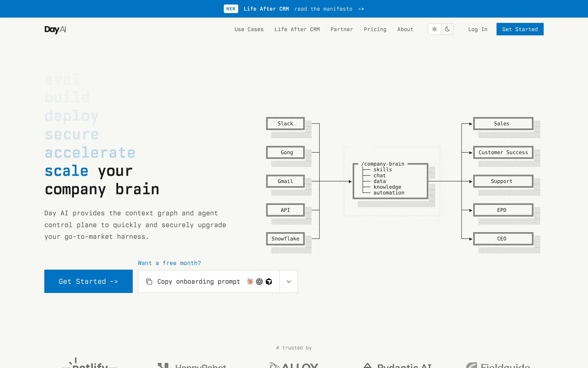Click the Sales box in the diagram
Viewport: 588px width, 368px height.
pyautogui.click(x=503, y=124)
